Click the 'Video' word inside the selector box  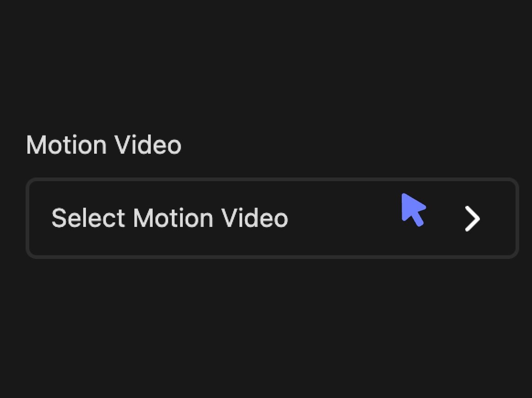point(255,218)
